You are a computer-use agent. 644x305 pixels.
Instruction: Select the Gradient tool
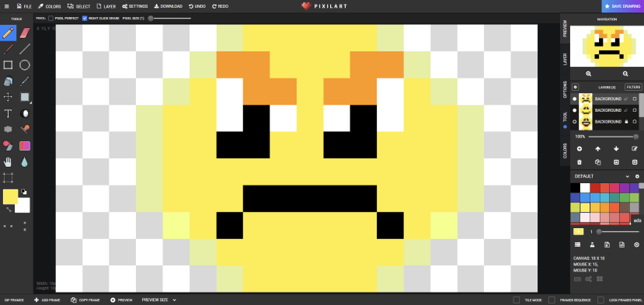pos(25,146)
